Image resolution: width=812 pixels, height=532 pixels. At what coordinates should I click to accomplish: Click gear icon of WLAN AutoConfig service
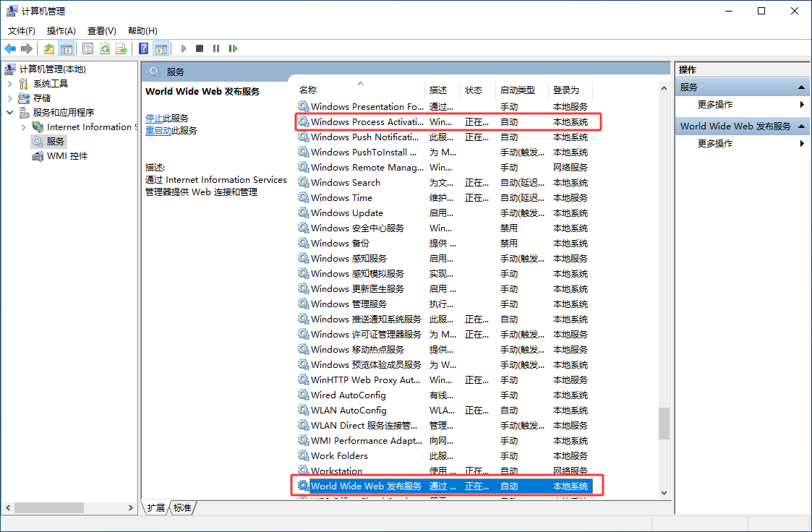[304, 410]
